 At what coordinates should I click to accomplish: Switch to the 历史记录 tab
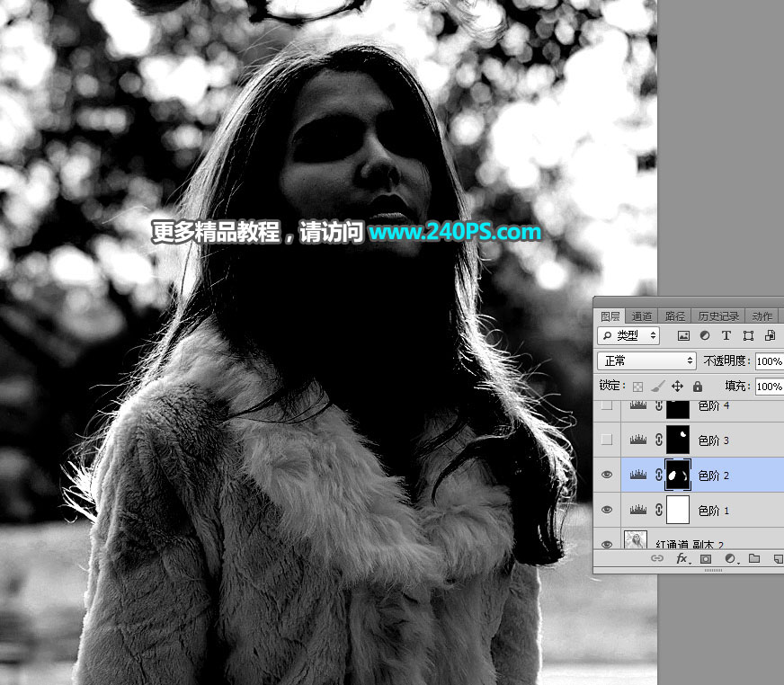point(718,316)
